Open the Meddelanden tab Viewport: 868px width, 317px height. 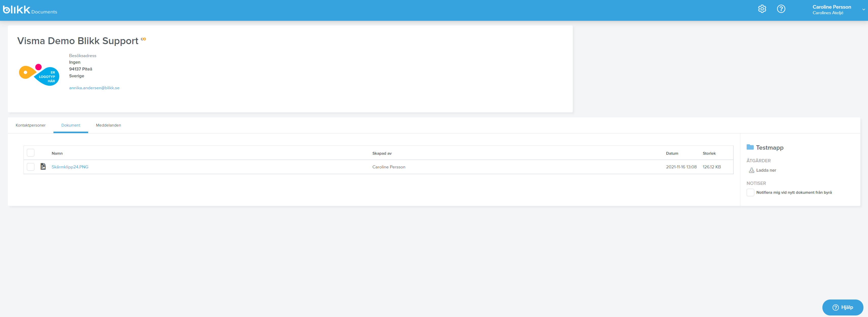[108, 126]
